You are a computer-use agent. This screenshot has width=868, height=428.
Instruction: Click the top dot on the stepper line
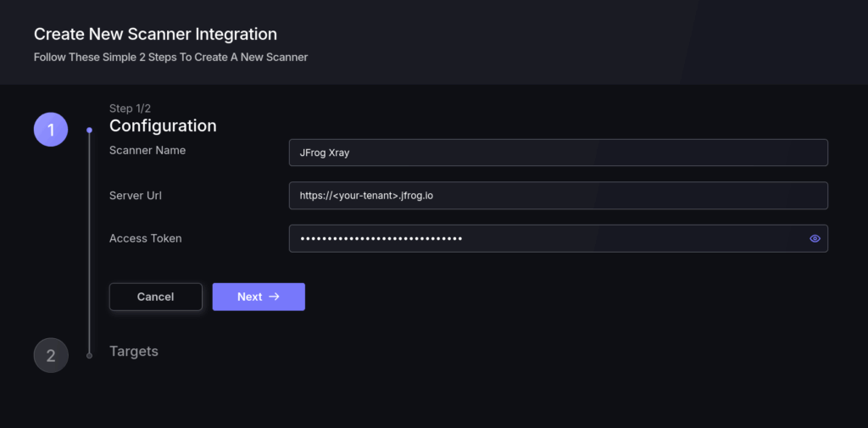point(89,131)
